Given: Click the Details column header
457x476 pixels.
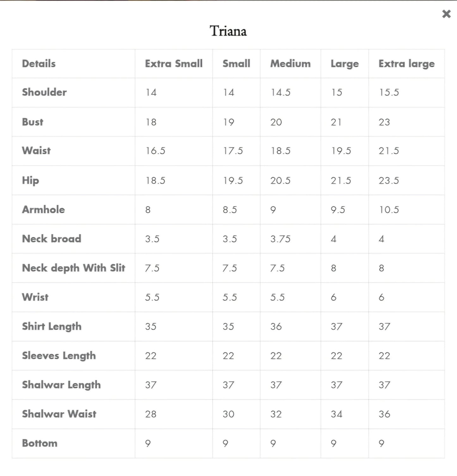Looking at the screenshot, I should pyautogui.click(x=39, y=64).
